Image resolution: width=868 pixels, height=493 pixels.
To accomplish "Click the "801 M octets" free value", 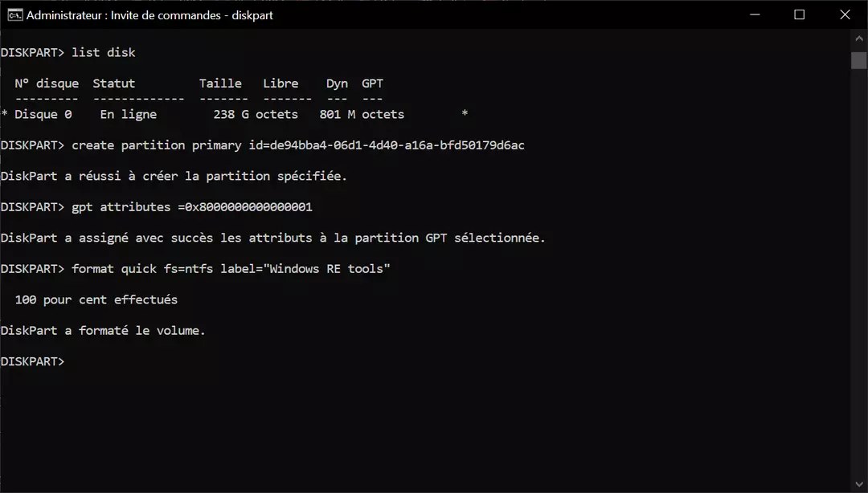I will (362, 115).
